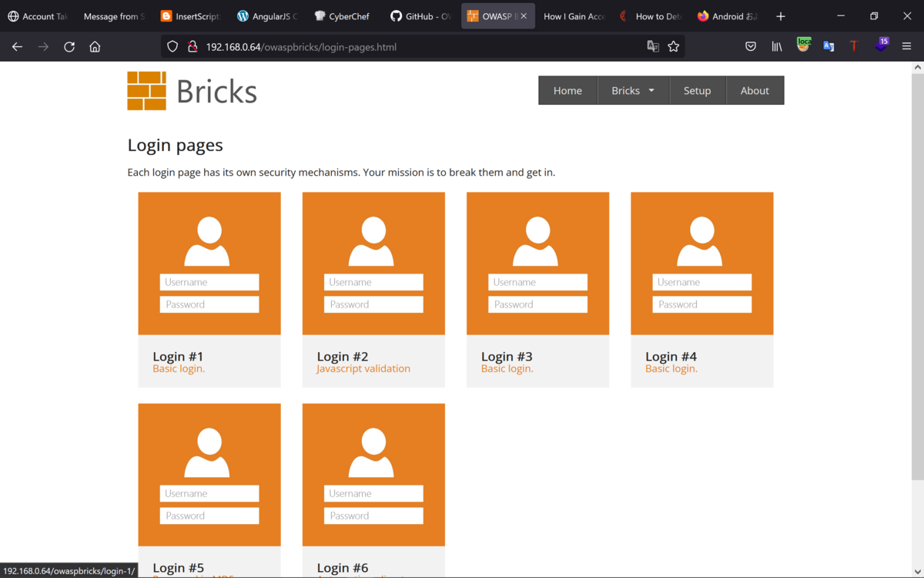The height and width of the screenshot is (578, 924).
Task: Open the Login #3 title link
Action: click(507, 356)
